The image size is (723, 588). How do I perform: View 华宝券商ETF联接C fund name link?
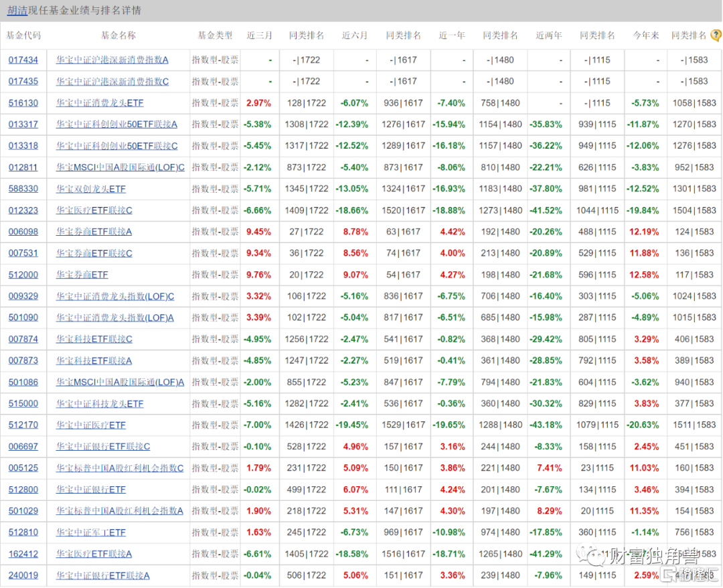(94, 253)
